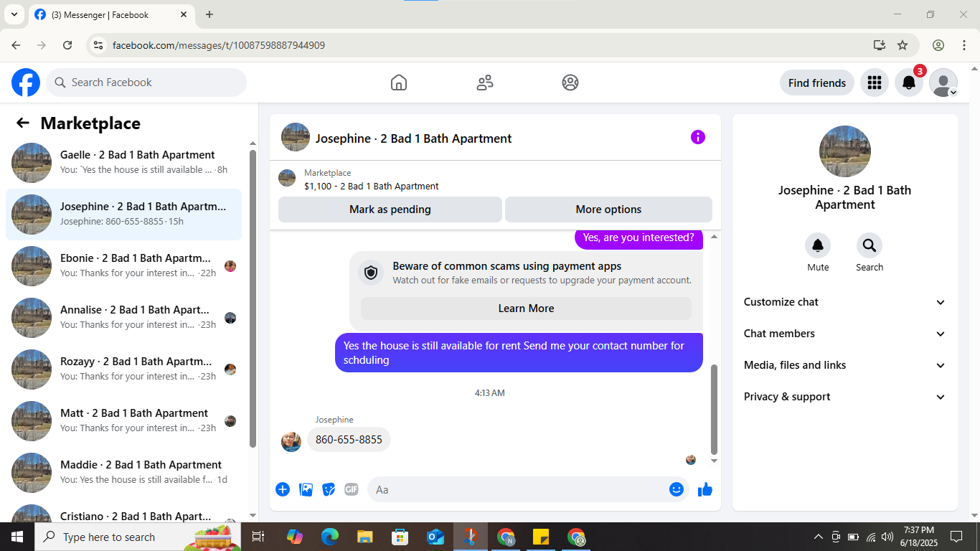Expand Media, files and links section
This screenshot has width=980, height=551.
tap(845, 365)
